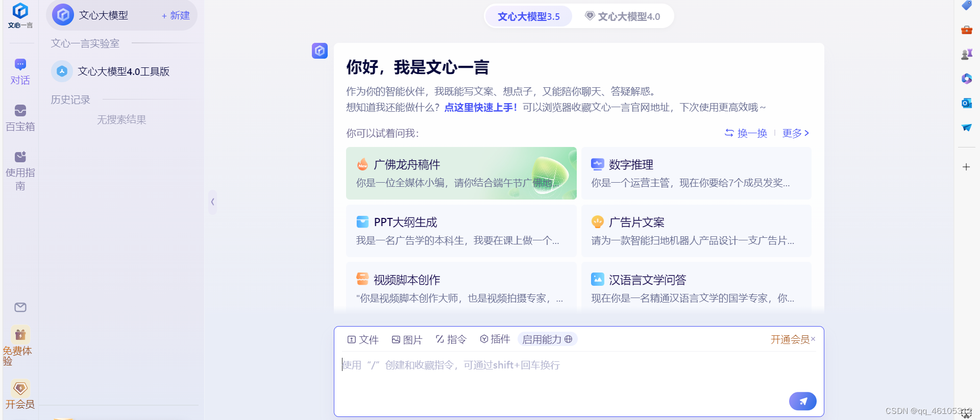Screen dimensions: 980x420
Task: Refresh suggestions with 换一换
Action: pyautogui.click(x=746, y=133)
